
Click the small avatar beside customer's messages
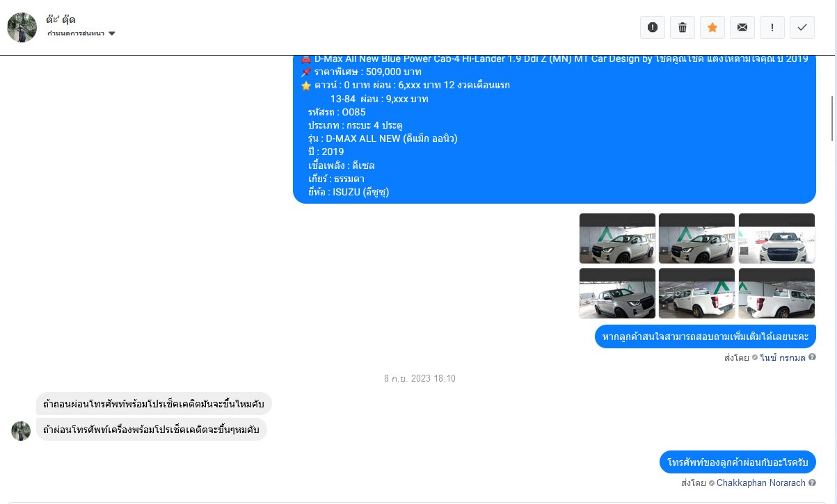21,430
